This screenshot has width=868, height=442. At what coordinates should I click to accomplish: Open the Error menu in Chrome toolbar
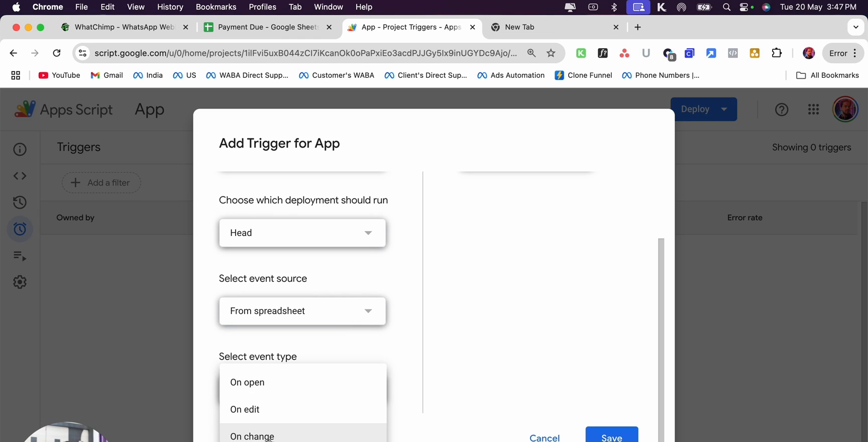(x=843, y=53)
